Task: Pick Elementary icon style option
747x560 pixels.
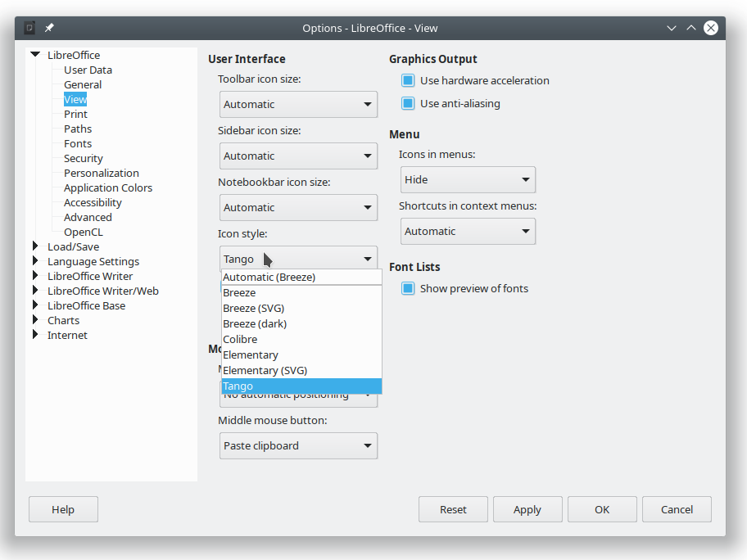Action: (x=302, y=355)
